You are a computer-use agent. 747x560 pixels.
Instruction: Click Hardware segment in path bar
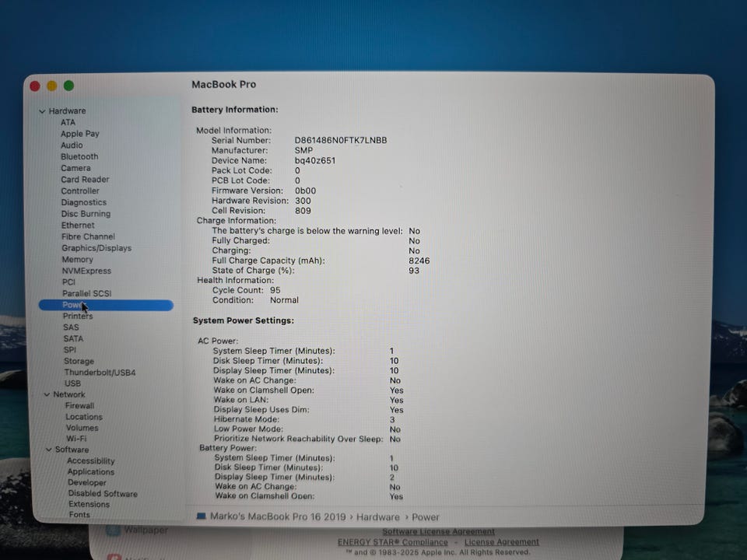[x=378, y=517]
